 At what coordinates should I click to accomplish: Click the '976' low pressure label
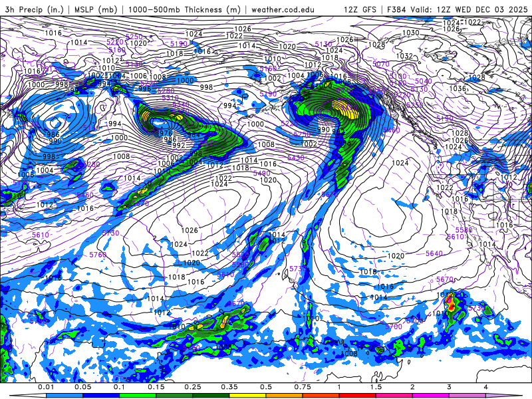click(x=166, y=134)
